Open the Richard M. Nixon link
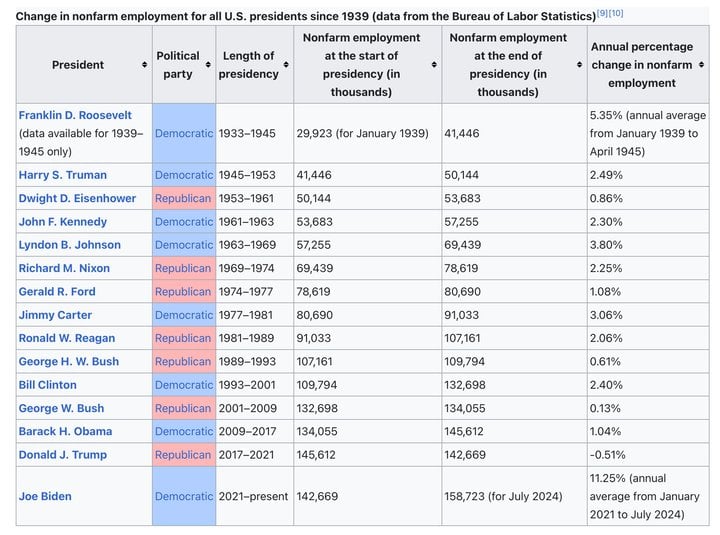 pos(64,268)
